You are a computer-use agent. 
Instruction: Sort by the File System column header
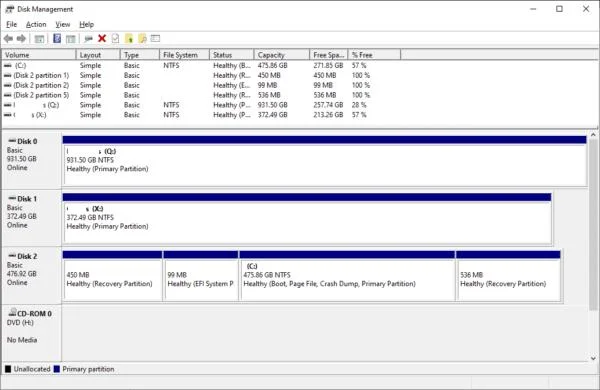pyautogui.click(x=184, y=55)
